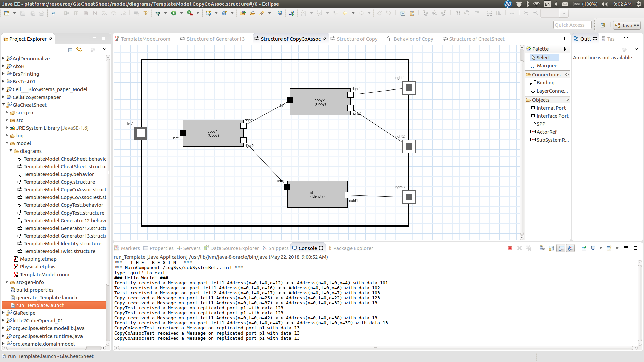
Task: Expand the GlaRecipe project
Action: pyautogui.click(x=3, y=313)
